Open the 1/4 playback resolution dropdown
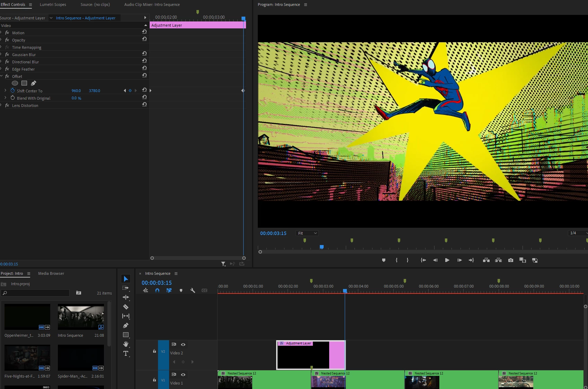The height and width of the screenshot is (389, 588). [x=578, y=233]
